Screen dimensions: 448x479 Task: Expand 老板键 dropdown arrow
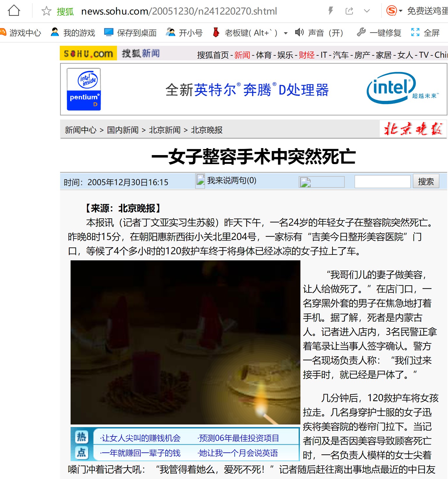286,33
